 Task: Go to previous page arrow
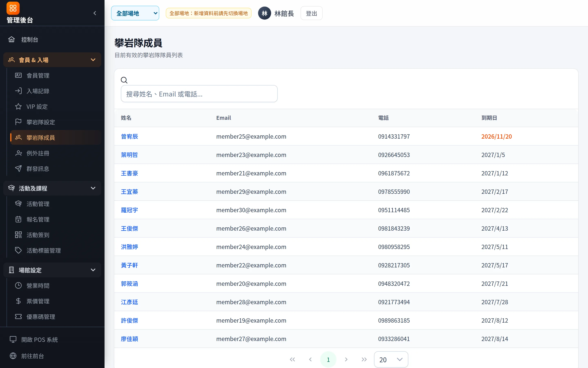(310, 359)
